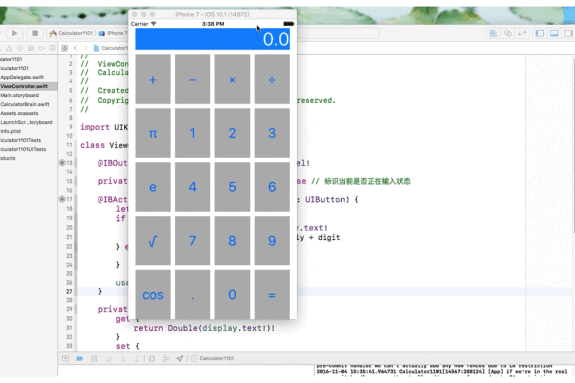
Task: Open Main.storyboard file
Action: [x=20, y=95]
